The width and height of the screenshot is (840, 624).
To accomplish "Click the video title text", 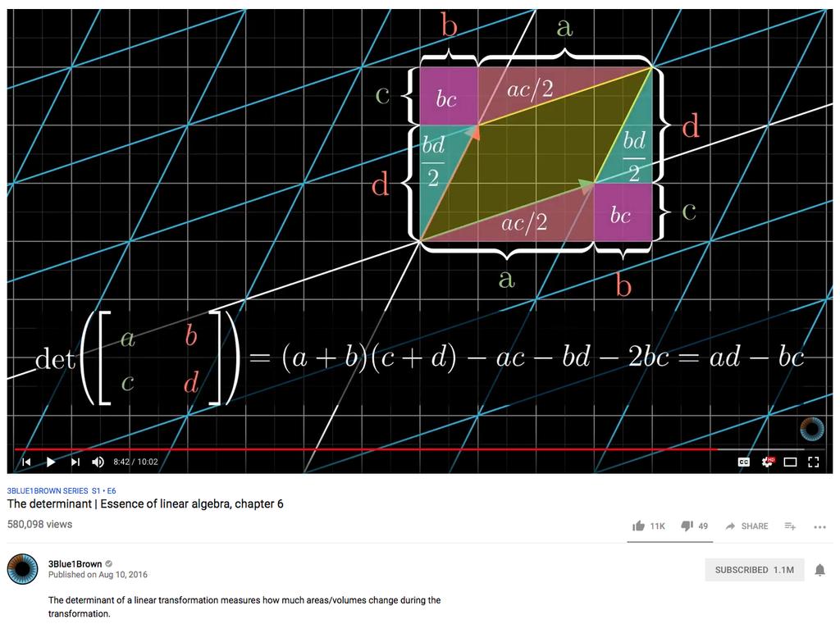I will tap(145, 503).
